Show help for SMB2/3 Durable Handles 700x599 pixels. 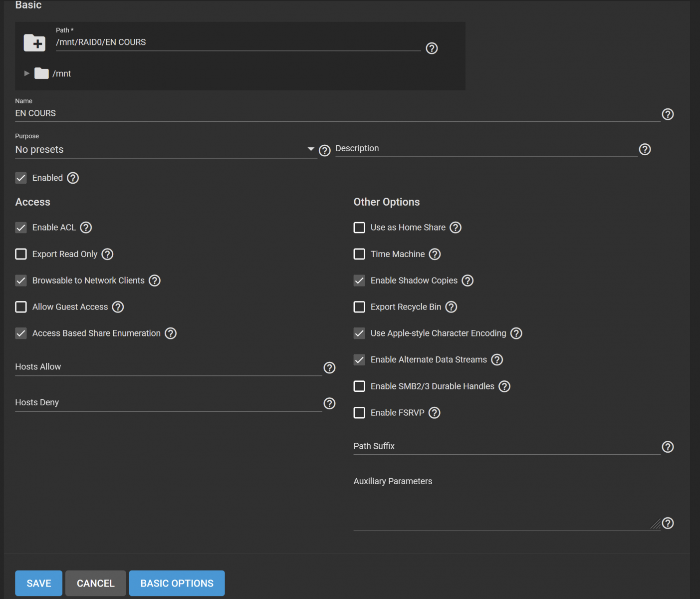pyautogui.click(x=504, y=386)
